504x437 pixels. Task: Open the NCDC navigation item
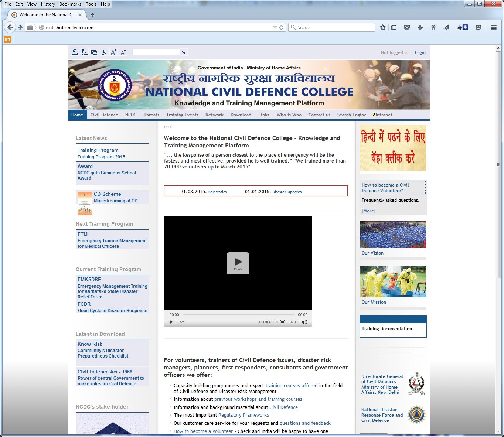click(x=131, y=115)
